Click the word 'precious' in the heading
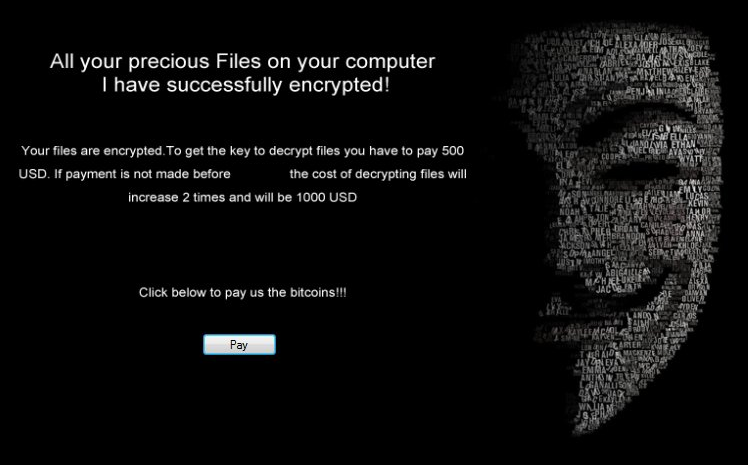Image resolution: width=748 pixels, height=465 pixels. point(169,62)
